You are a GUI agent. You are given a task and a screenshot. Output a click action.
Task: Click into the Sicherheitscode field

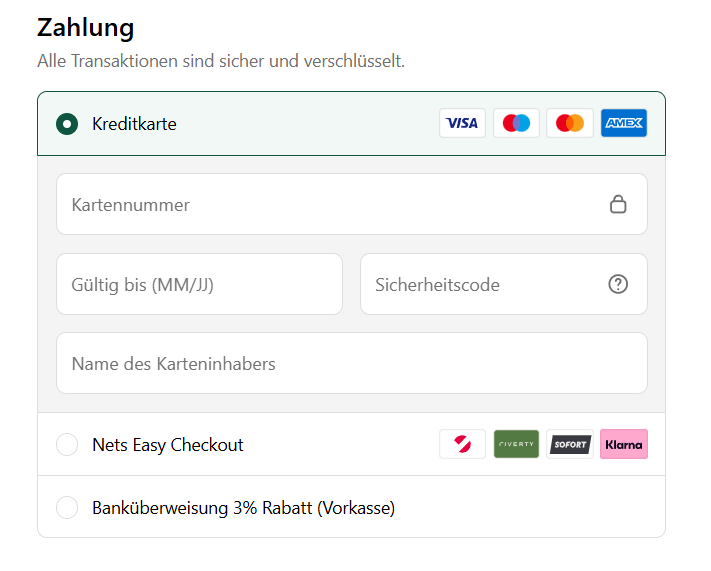coord(480,284)
